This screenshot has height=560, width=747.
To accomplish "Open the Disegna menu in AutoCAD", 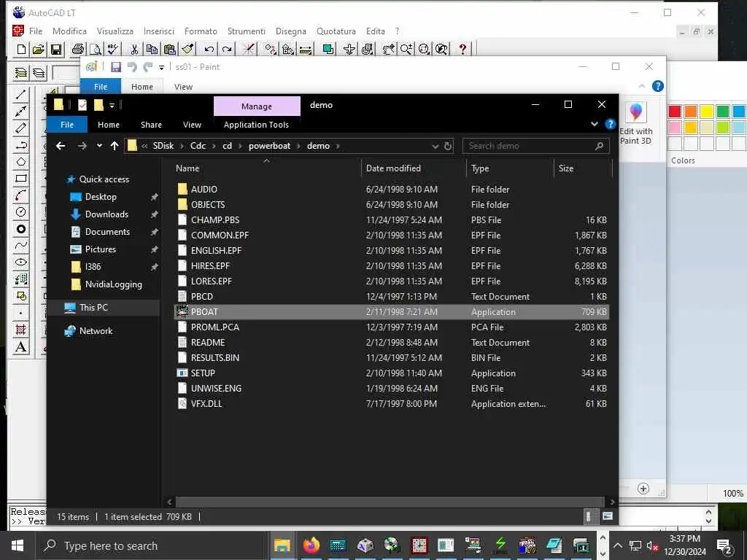I will pos(290,31).
